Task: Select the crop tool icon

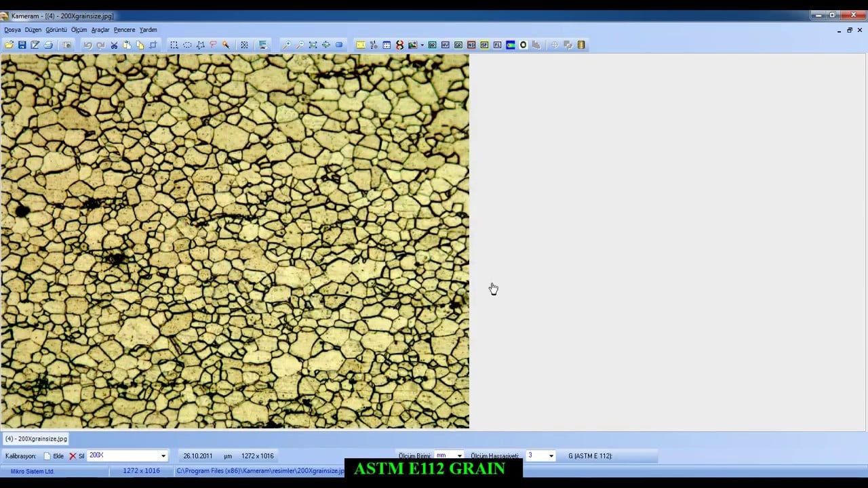Action: point(153,45)
